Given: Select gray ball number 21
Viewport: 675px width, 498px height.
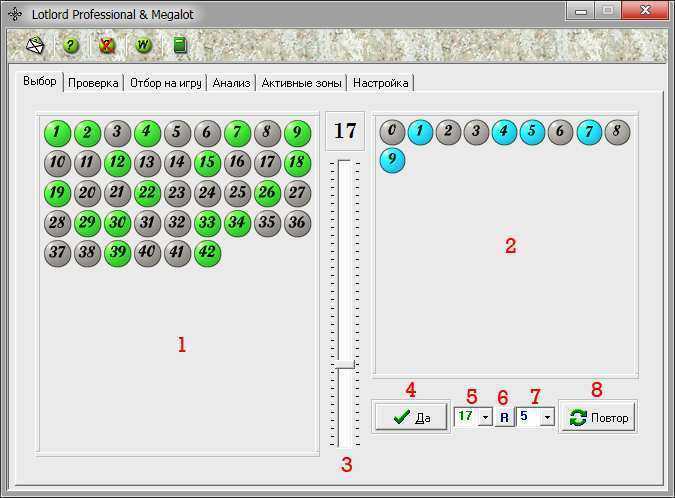Looking at the screenshot, I should (x=118, y=193).
